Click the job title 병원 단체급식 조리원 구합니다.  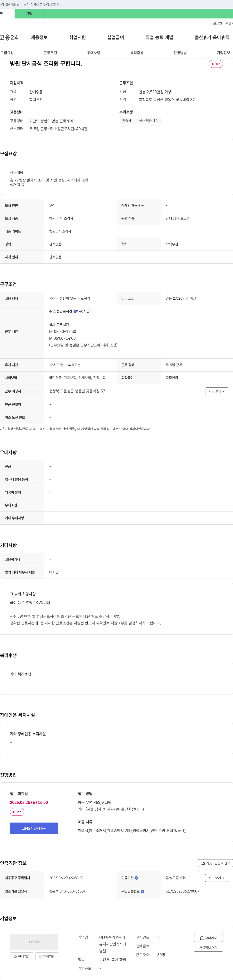point(46,63)
